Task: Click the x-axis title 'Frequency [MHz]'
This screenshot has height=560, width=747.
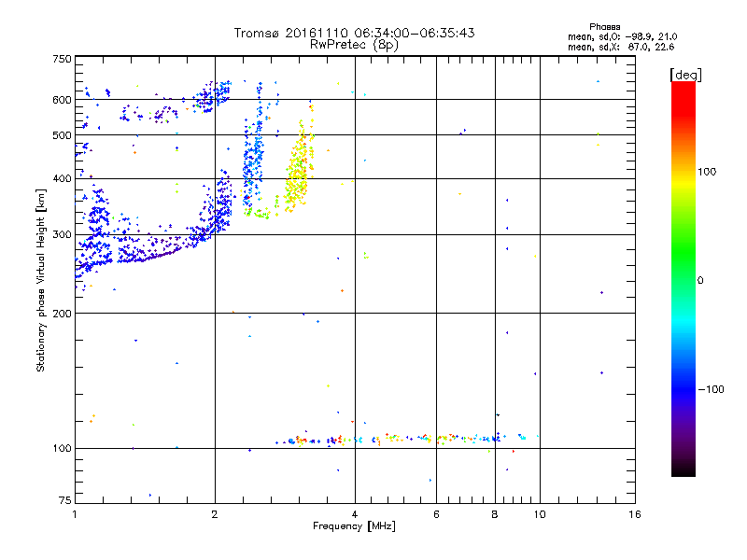Action: pos(354,526)
